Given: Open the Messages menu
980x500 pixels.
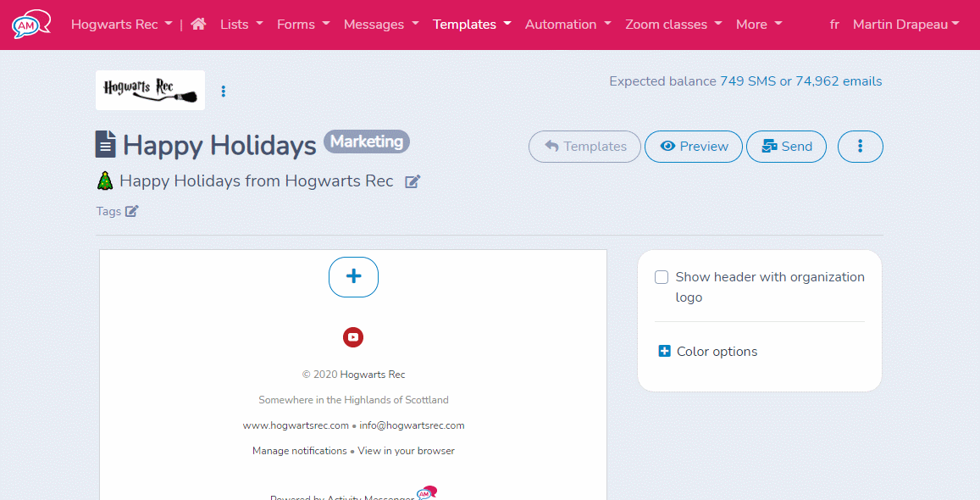Looking at the screenshot, I should (x=381, y=25).
